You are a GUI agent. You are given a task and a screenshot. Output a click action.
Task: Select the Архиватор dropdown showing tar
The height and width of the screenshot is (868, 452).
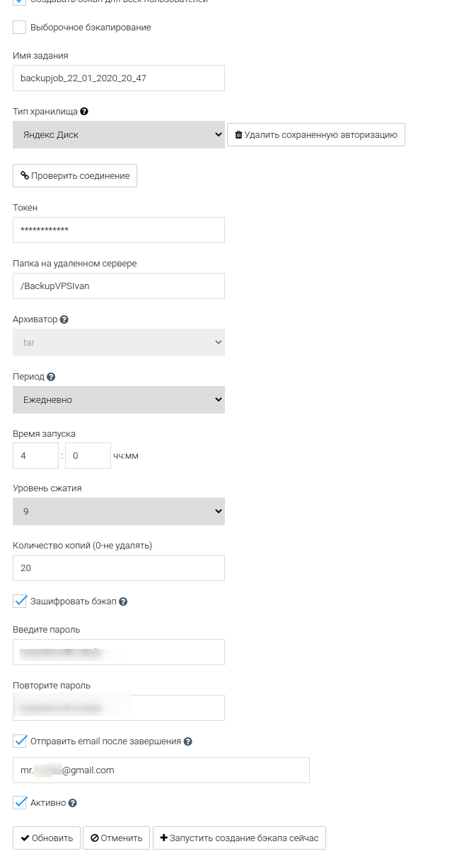point(118,342)
